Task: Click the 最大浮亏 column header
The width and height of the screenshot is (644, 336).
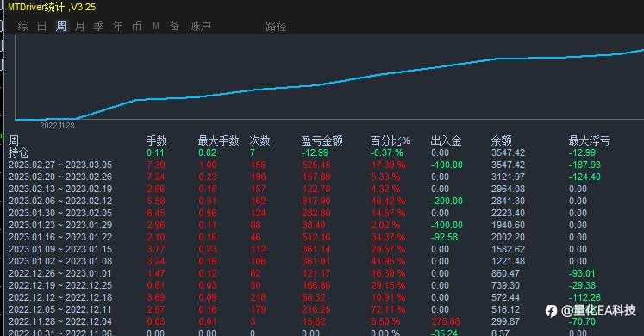Action: pos(589,140)
